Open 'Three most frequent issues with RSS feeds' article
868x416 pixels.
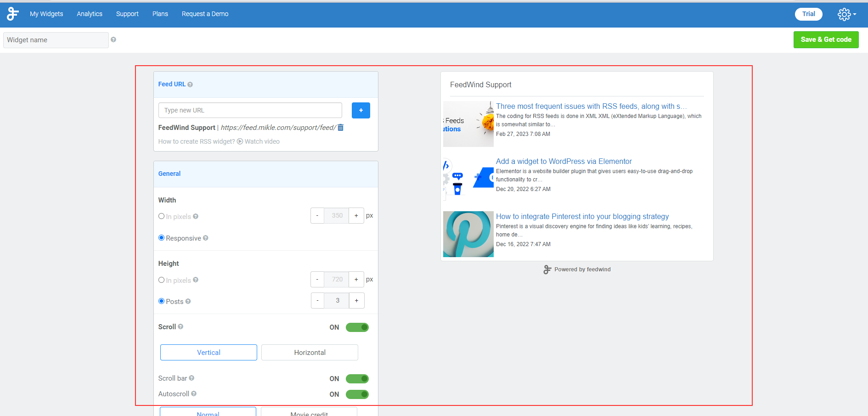click(x=592, y=106)
